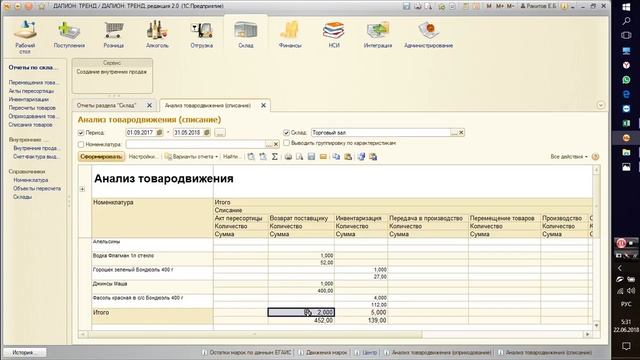This screenshot has height=360, width=640.
Task: Expand the report header group plus
Action: [x=82, y=189]
